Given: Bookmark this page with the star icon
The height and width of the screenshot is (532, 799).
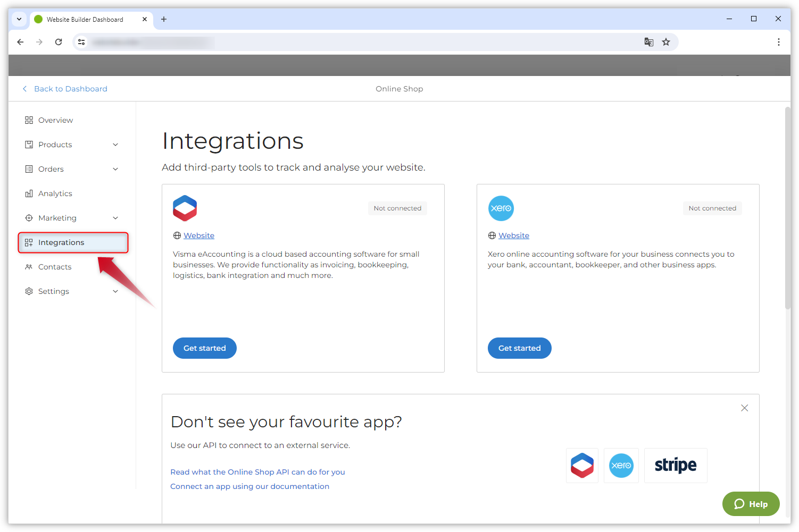Looking at the screenshot, I should coord(665,42).
